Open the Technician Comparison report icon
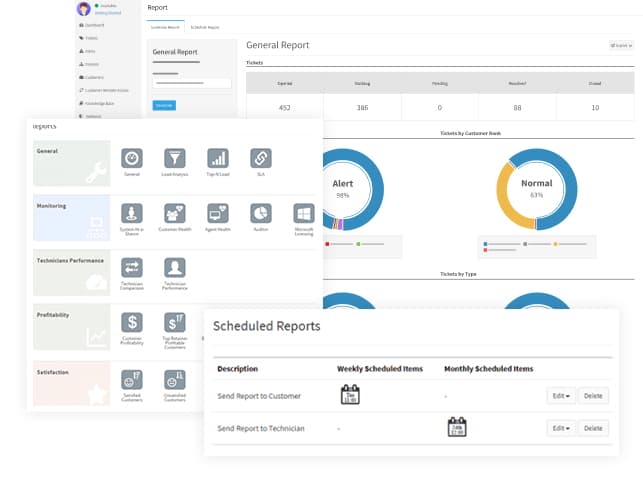 [x=132, y=267]
